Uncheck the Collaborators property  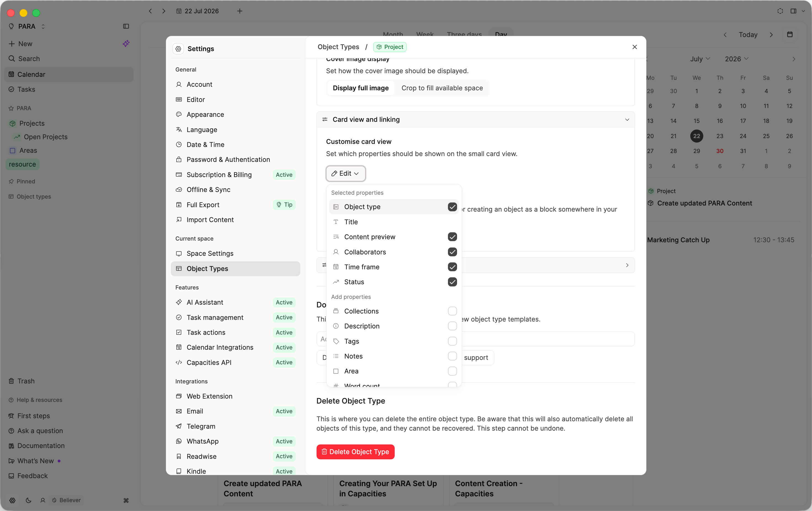click(452, 252)
